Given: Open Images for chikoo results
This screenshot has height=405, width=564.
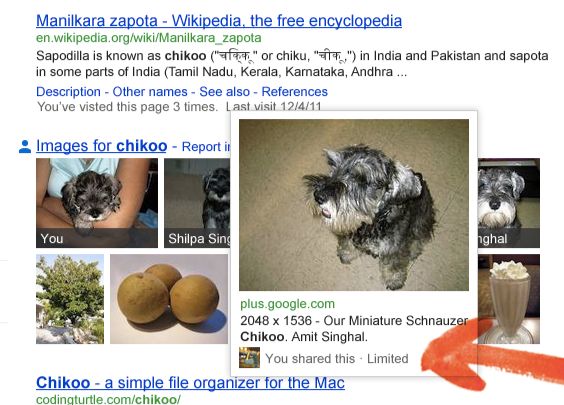Looking at the screenshot, I should 101,146.
